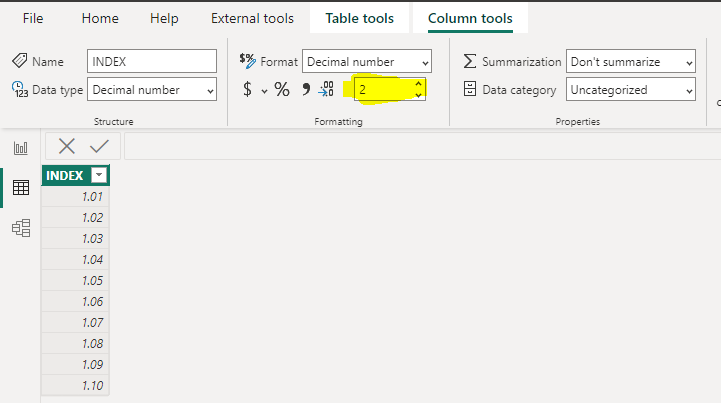
Task: Open the Data type dropdown
Action: [152, 89]
